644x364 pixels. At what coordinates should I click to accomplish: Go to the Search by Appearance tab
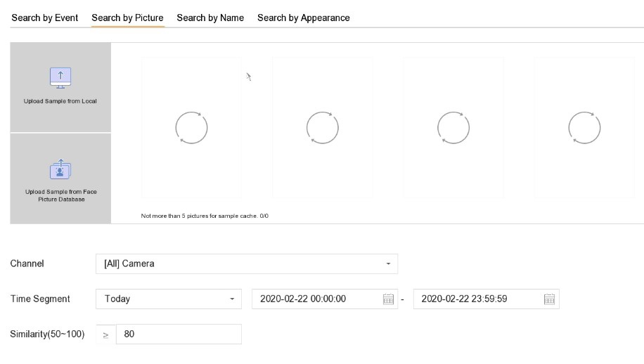[303, 18]
